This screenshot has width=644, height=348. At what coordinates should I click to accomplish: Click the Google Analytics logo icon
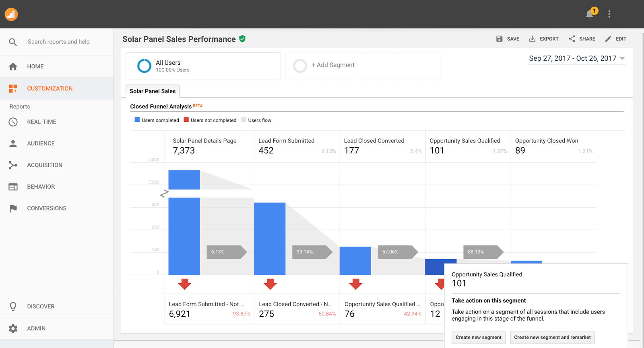[11, 14]
